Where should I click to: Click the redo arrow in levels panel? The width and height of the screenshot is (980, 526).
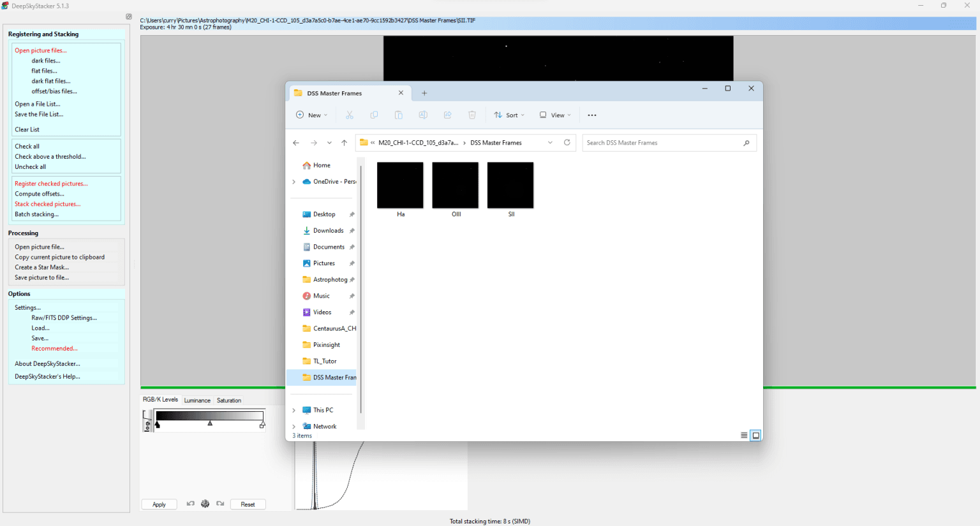click(220, 504)
